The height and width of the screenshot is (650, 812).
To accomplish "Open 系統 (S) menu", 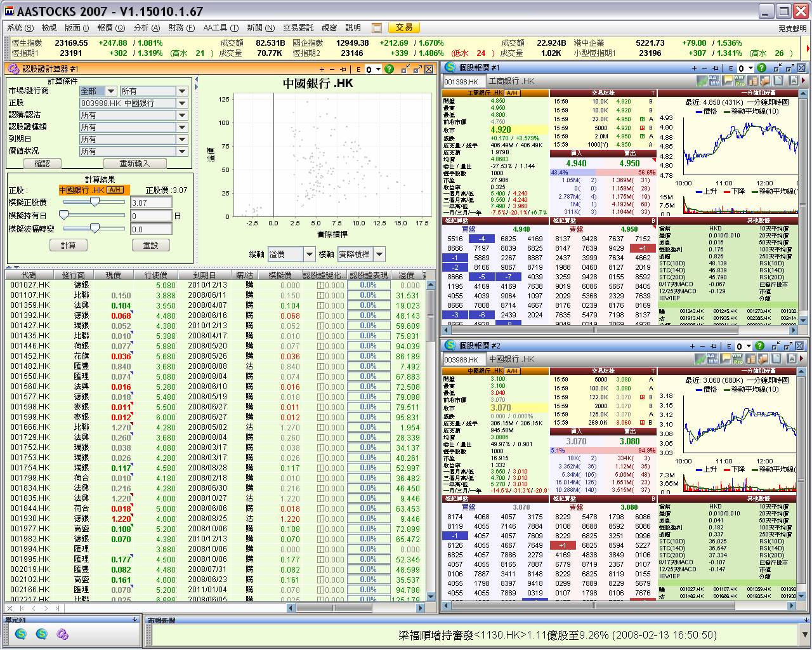I will point(20,28).
